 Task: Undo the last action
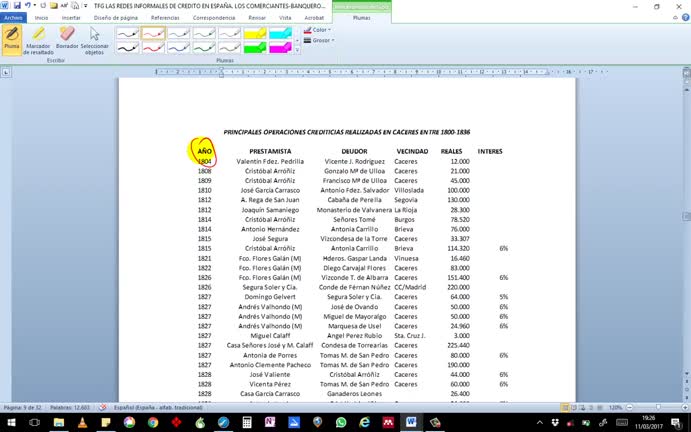point(27,6)
